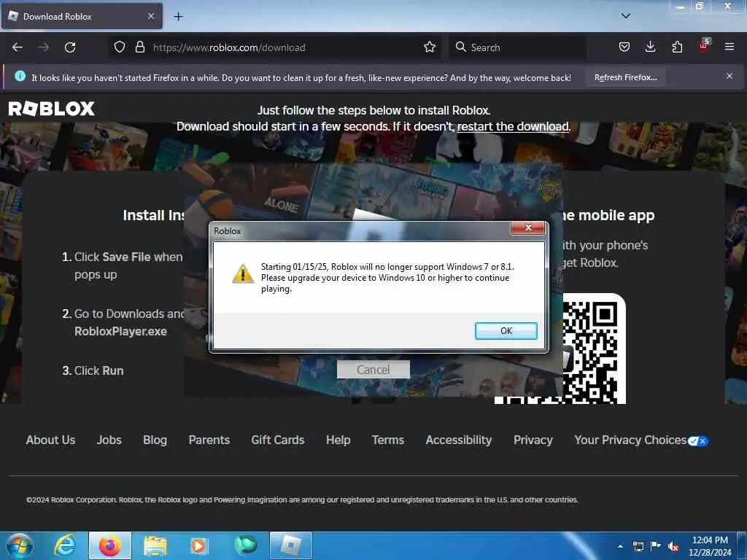Image resolution: width=747 pixels, height=560 pixels.
Task: Bookmark this page with the star icon
Action: tap(430, 47)
